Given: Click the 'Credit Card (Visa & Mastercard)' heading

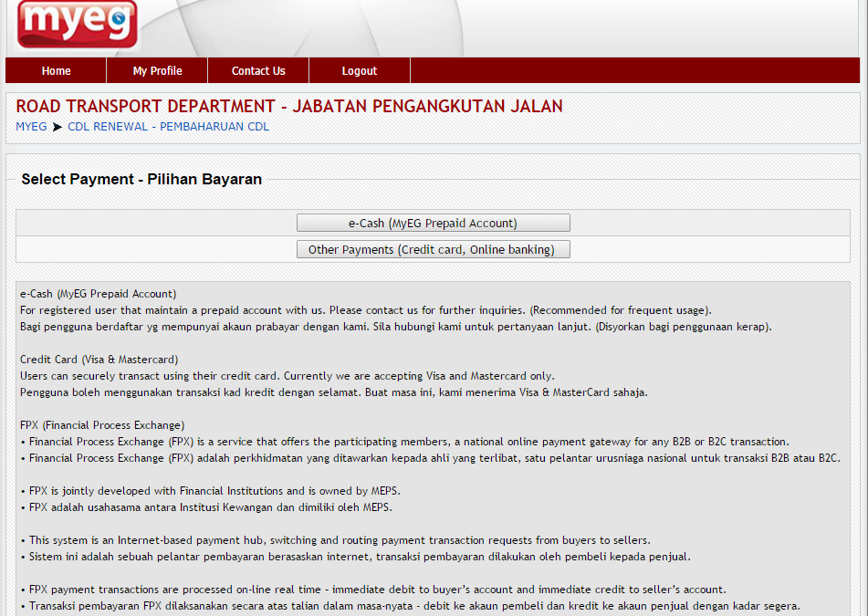Looking at the screenshot, I should click(99, 360).
